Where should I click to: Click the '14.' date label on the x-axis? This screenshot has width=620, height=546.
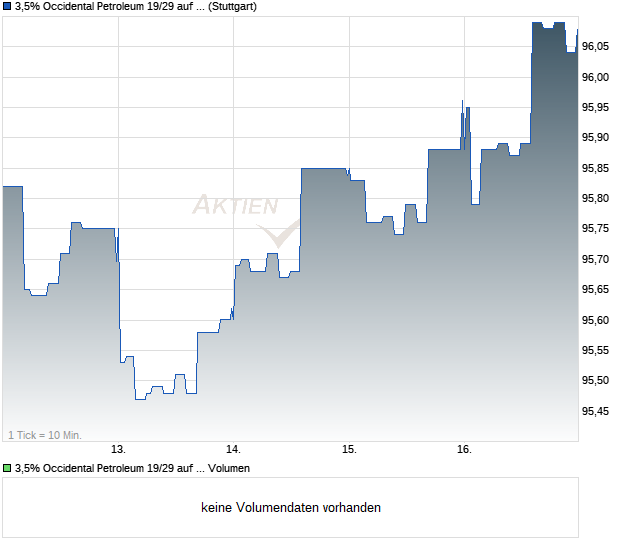(x=233, y=450)
